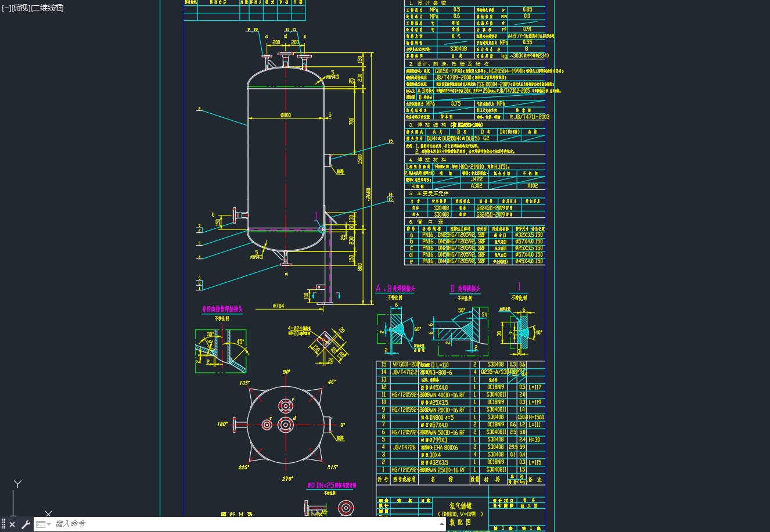Click the 135° angle label

[244, 383]
